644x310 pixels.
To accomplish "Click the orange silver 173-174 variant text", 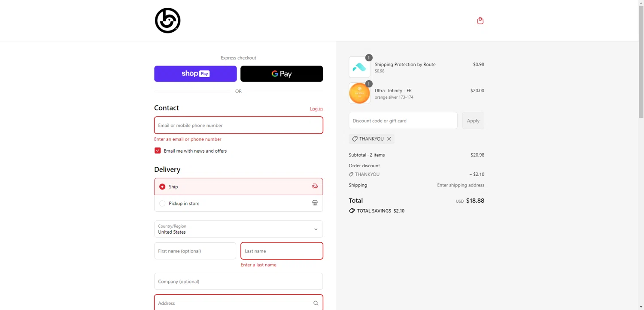I will pyautogui.click(x=394, y=97).
